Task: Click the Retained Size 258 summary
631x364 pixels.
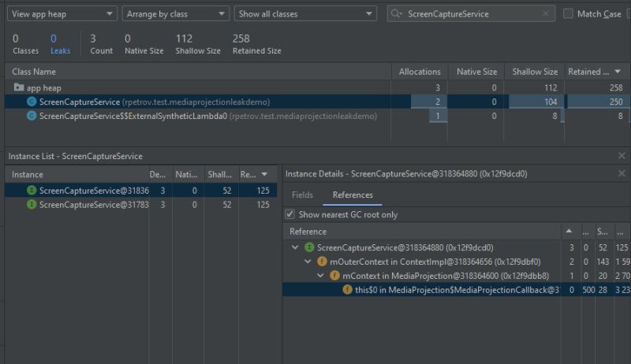Action: (257, 44)
